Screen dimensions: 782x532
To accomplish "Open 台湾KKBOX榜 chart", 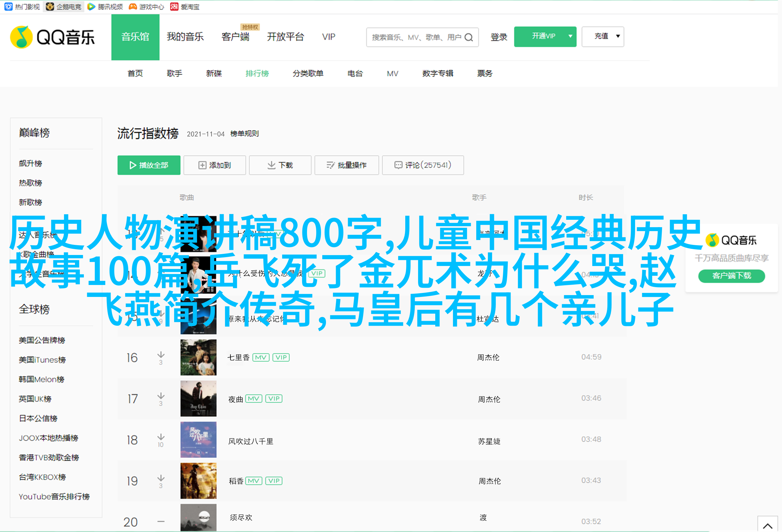I will click(x=42, y=477).
